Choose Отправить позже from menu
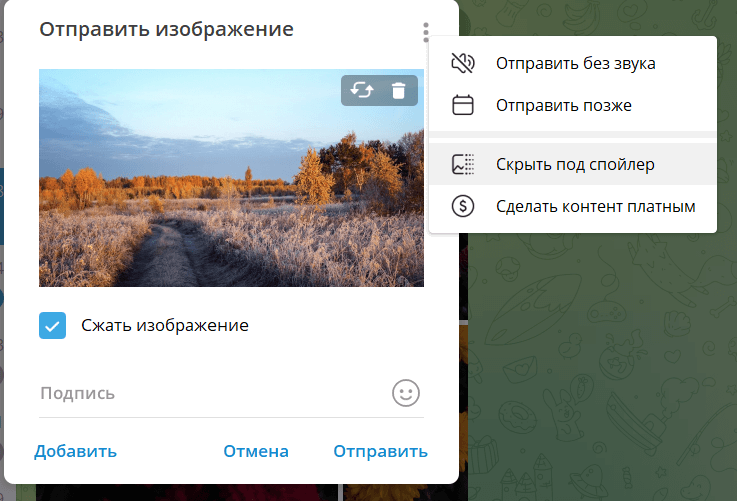 click(x=573, y=105)
